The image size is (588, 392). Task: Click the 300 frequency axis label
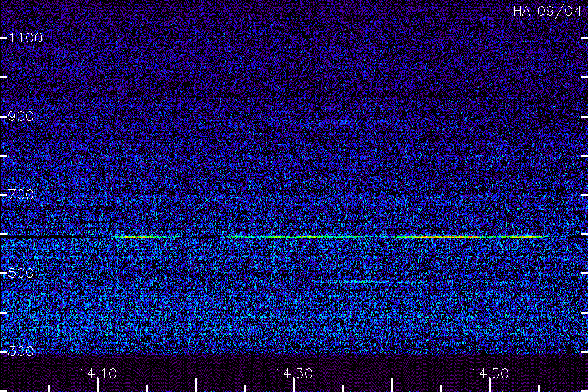[21, 351]
